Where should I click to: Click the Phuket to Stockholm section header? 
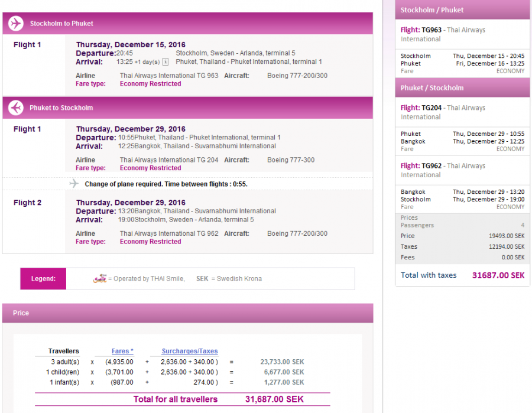coord(187,108)
